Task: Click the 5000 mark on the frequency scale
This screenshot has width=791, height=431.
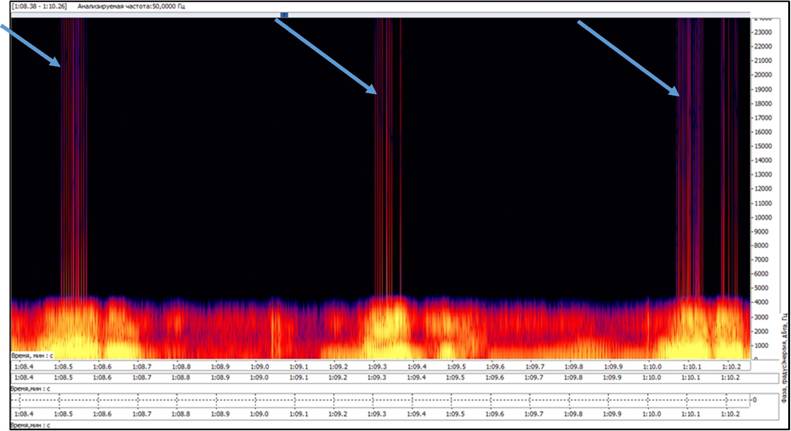Action: [x=762, y=288]
